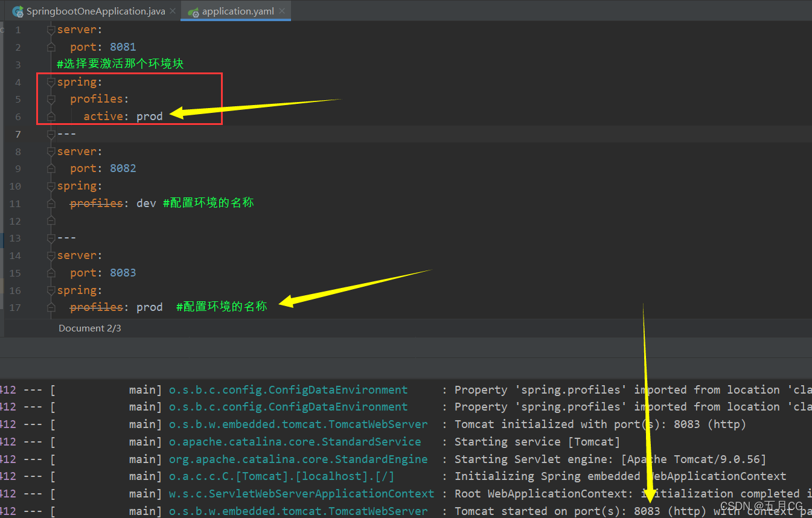Click the fold end marker on line 9
The width and height of the screenshot is (812, 518).
51,168
